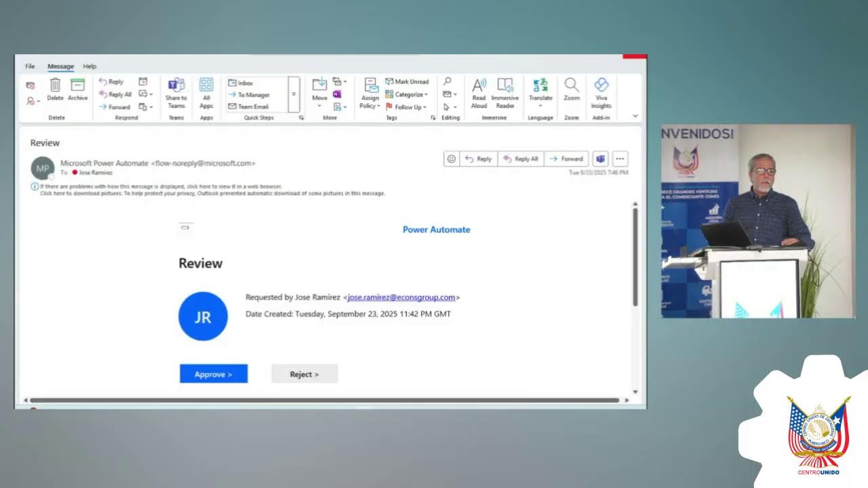Switch to the Message tab
Screen dimensions: 868x488
coord(60,66)
